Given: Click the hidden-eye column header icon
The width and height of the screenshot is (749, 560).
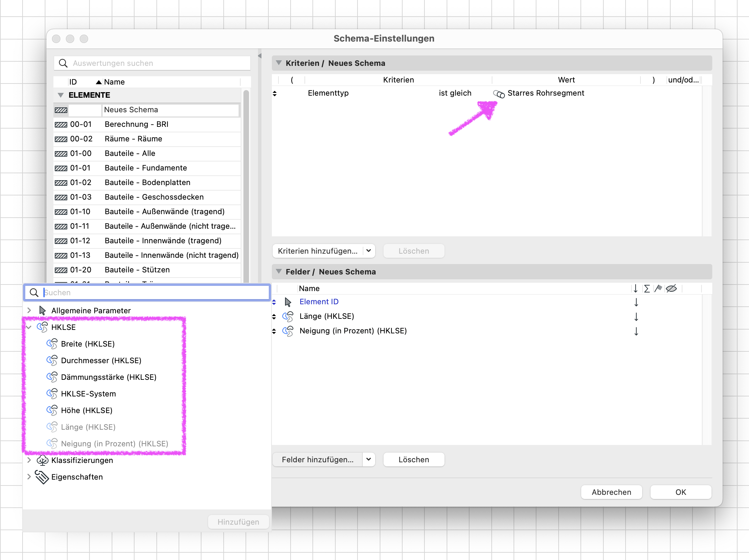Looking at the screenshot, I should (x=671, y=289).
